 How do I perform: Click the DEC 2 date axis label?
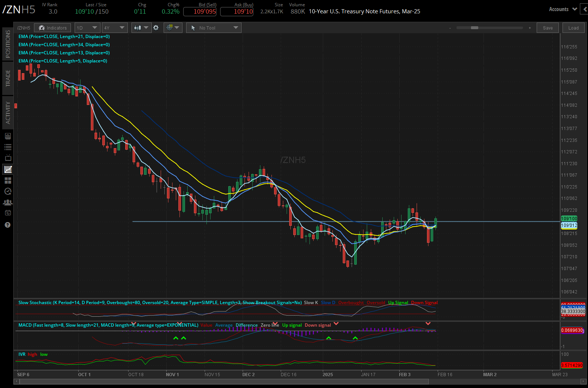pos(249,375)
